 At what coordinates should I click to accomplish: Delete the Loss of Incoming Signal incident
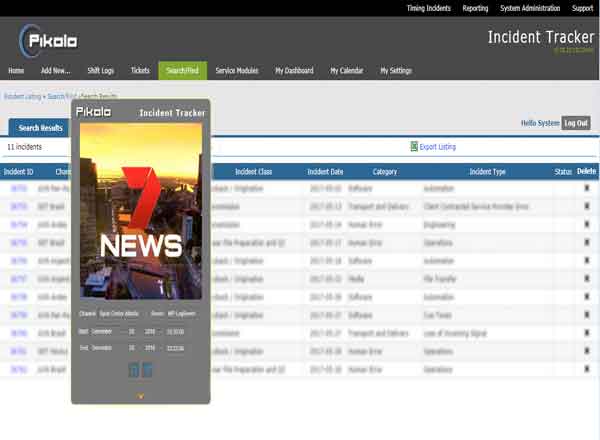coord(587,333)
